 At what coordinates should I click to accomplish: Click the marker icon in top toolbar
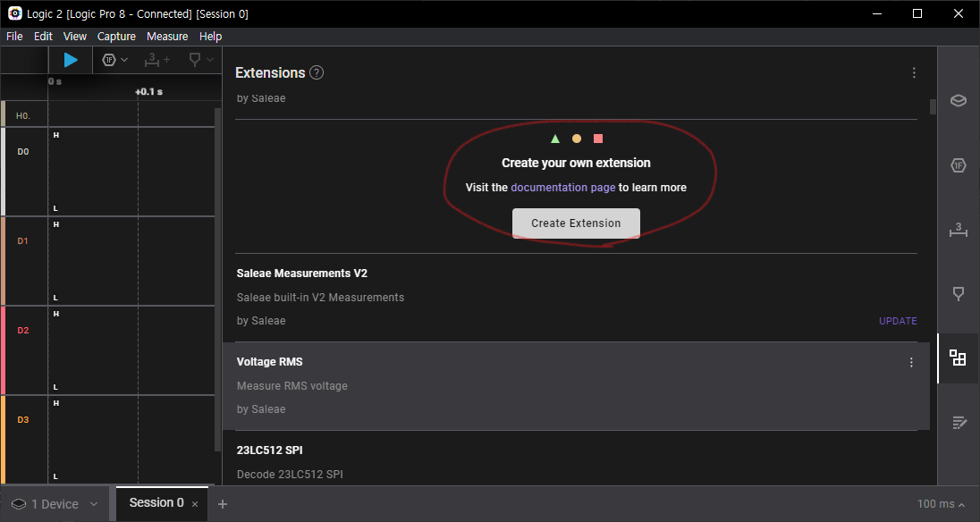point(195,60)
